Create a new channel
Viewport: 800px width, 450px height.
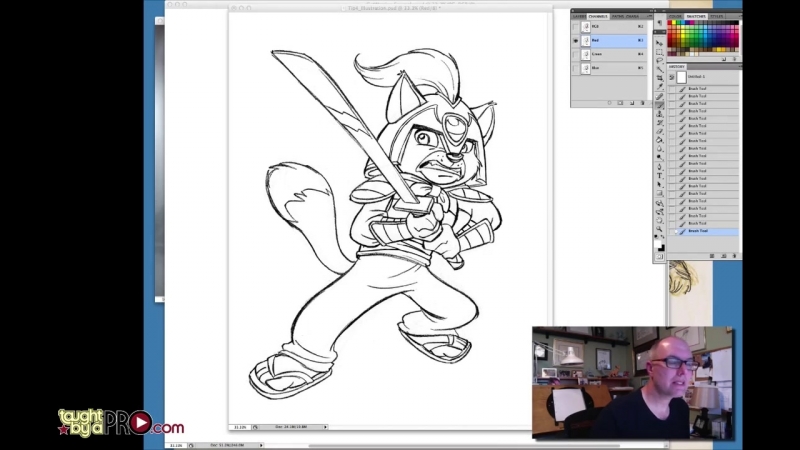pyautogui.click(x=632, y=103)
